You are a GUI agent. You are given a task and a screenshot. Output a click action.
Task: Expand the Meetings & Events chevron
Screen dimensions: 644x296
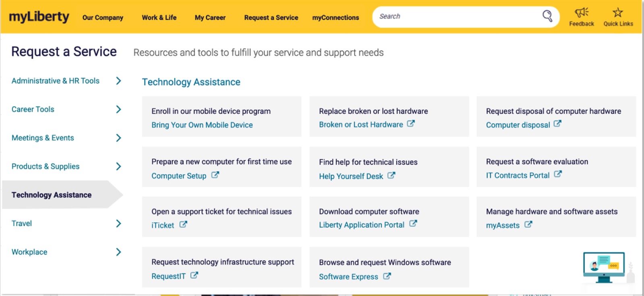click(x=118, y=138)
